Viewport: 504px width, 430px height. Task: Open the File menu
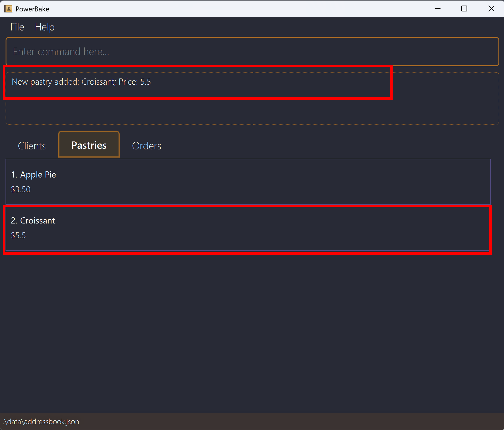[17, 27]
